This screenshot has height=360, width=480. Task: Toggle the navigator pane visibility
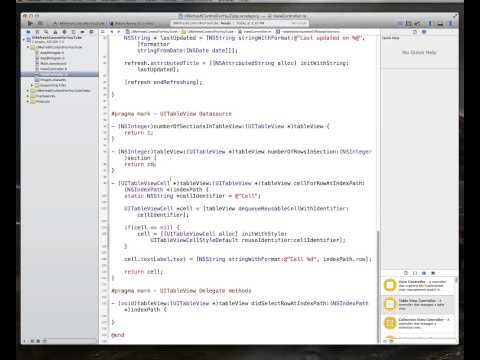[x=430, y=23]
